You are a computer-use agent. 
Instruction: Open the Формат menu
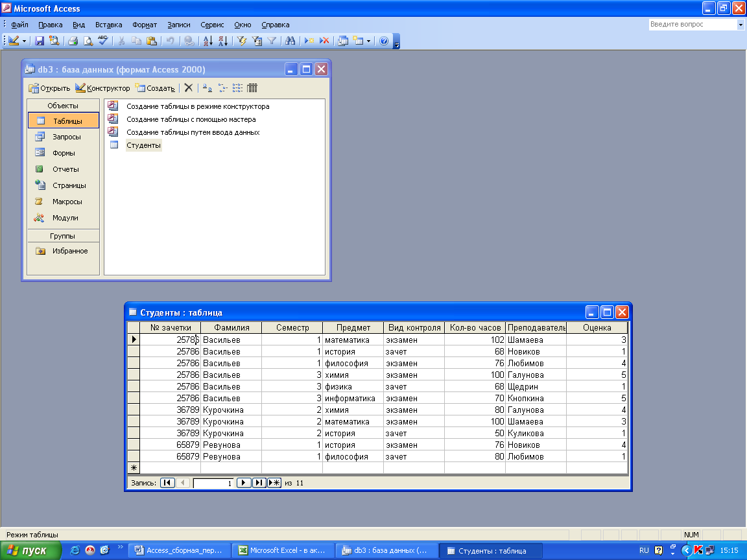(x=145, y=25)
